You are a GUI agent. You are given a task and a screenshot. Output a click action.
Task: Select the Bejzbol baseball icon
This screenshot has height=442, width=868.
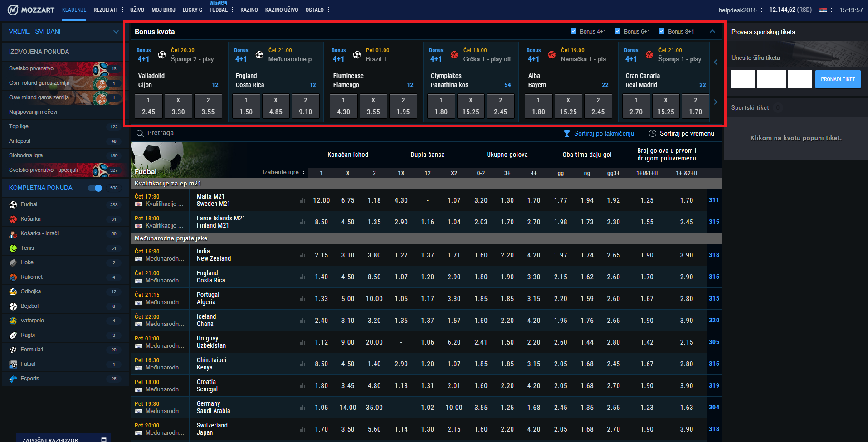(x=13, y=306)
